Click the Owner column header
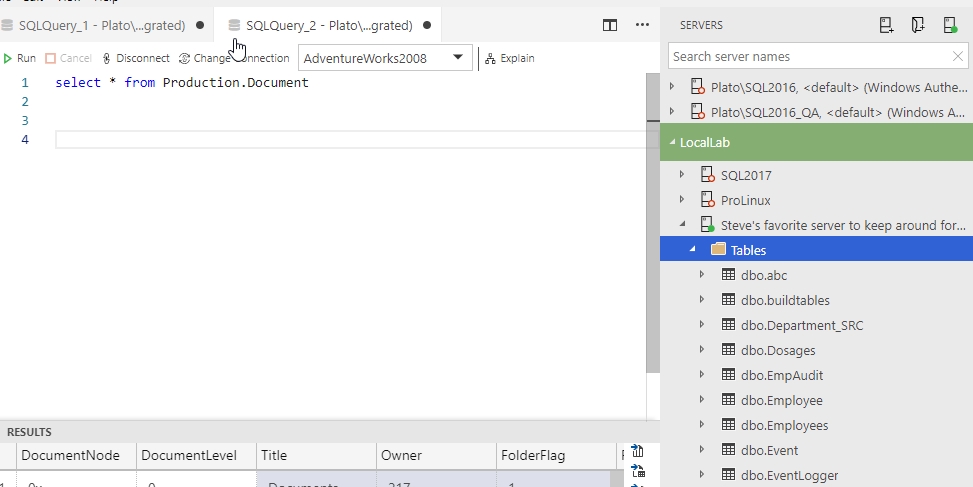Image resolution: width=973 pixels, height=487 pixels. [x=436, y=455]
